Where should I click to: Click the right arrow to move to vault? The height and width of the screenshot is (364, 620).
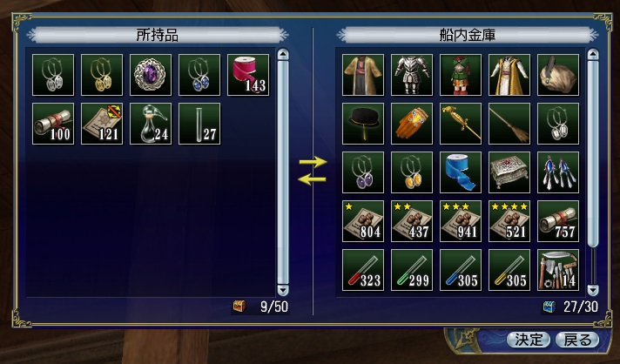point(313,162)
